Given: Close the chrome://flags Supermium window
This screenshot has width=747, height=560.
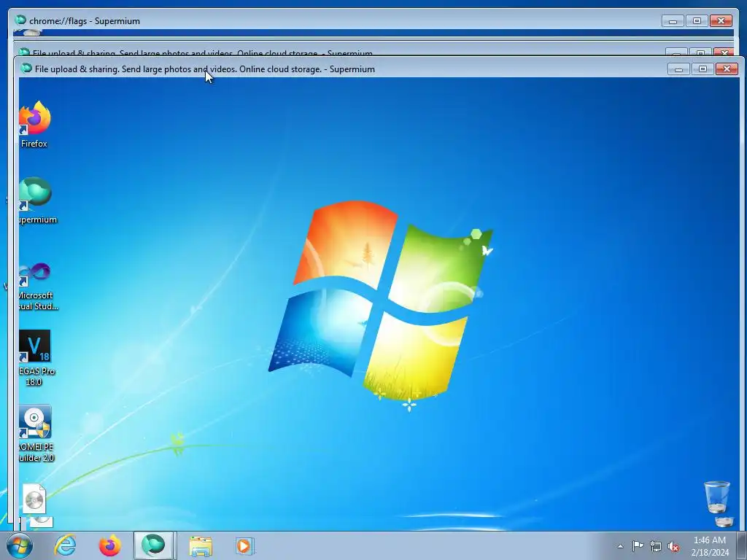Looking at the screenshot, I should point(721,21).
